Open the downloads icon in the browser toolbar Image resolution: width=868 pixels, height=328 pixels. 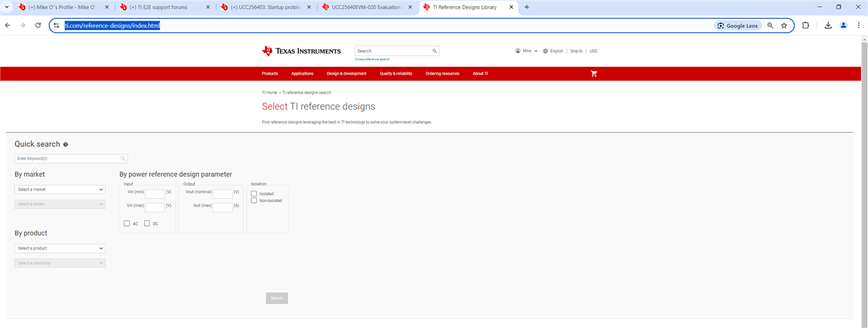828,25
